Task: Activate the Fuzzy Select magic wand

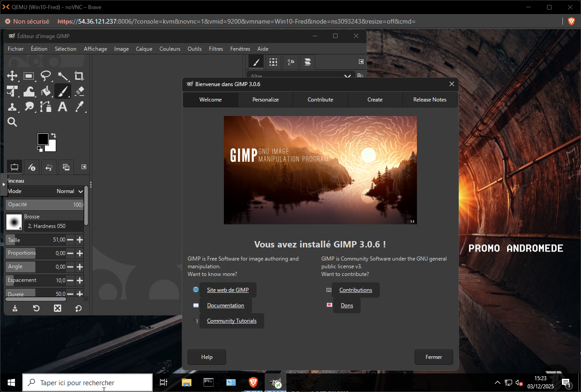Action: (x=63, y=76)
